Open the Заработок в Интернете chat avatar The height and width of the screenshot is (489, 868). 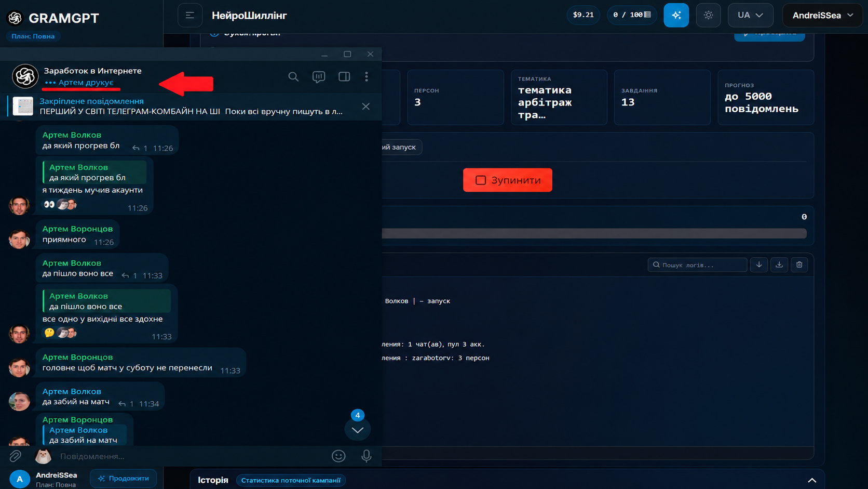pos(25,77)
